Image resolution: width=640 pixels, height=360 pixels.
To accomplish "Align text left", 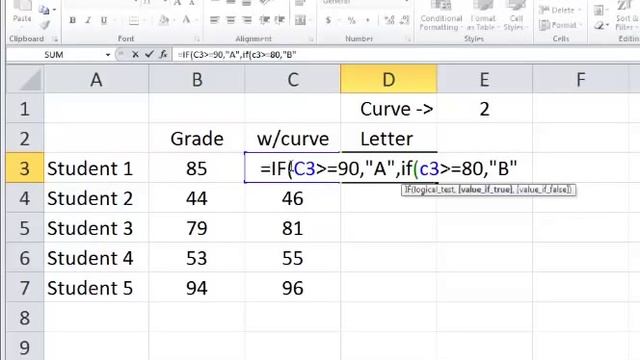I will (x=214, y=20).
